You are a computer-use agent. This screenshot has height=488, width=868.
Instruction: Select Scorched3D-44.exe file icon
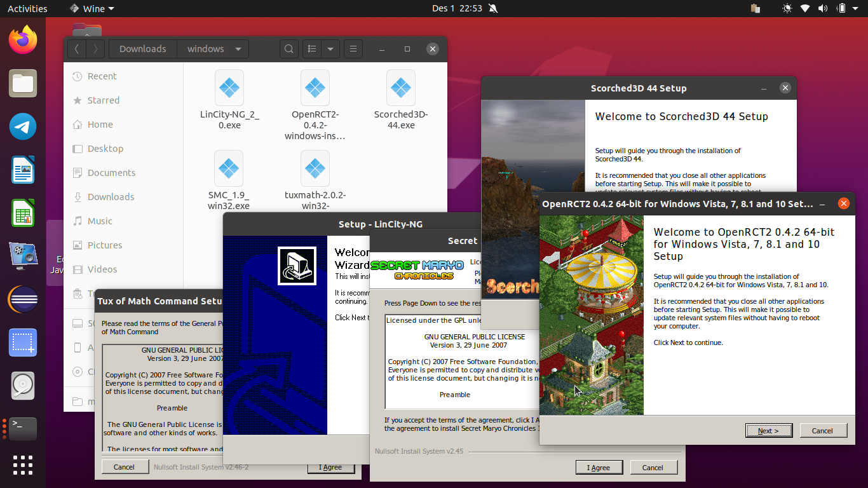pyautogui.click(x=400, y=88)
